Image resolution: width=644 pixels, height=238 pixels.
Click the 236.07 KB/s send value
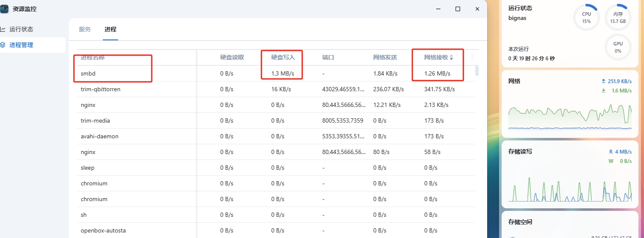(389, 89)
